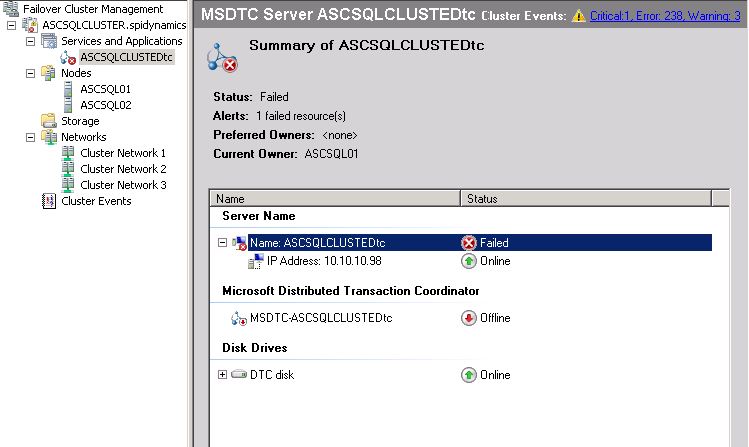Click the Offline status text for MSDTC

click(x=495, y=318)
